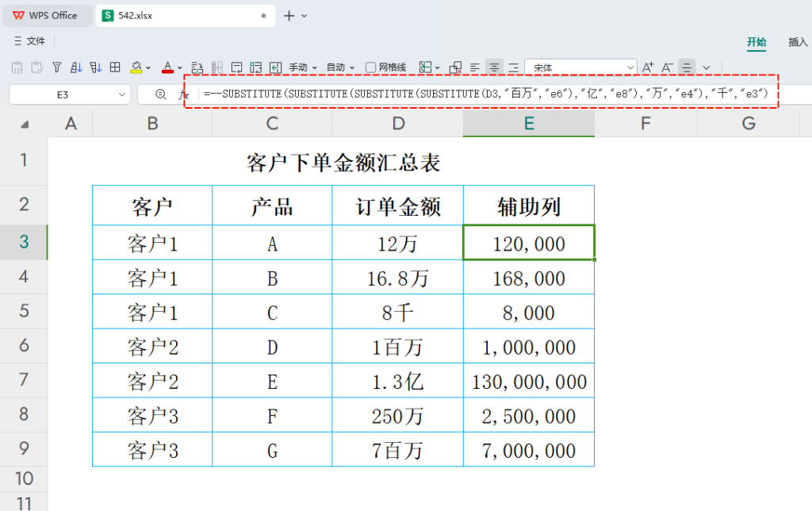Click the filter funnel icon

point(57,67)
